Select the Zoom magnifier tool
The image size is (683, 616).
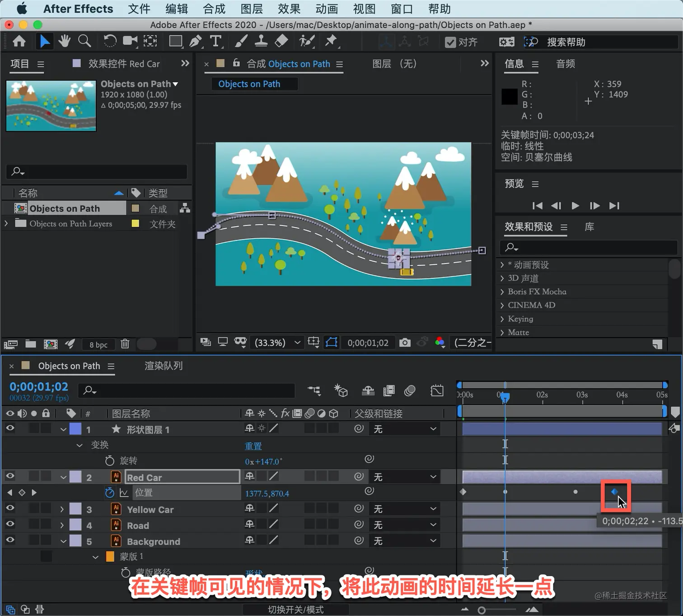coord(84,41)
